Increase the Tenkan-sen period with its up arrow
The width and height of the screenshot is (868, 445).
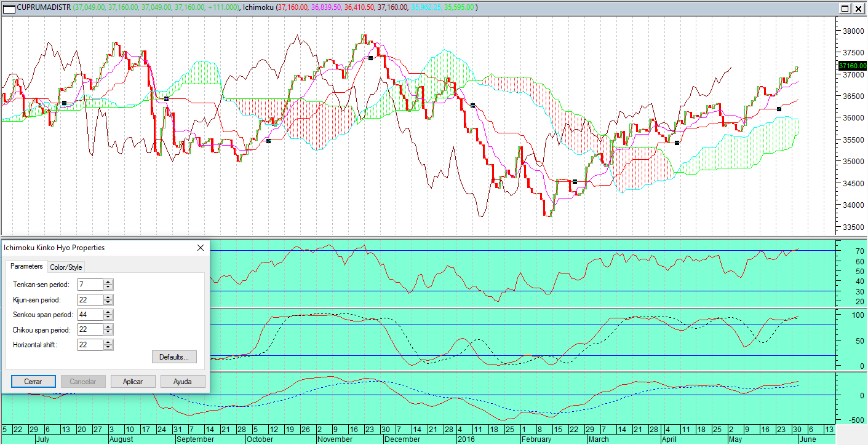[107, 282]
